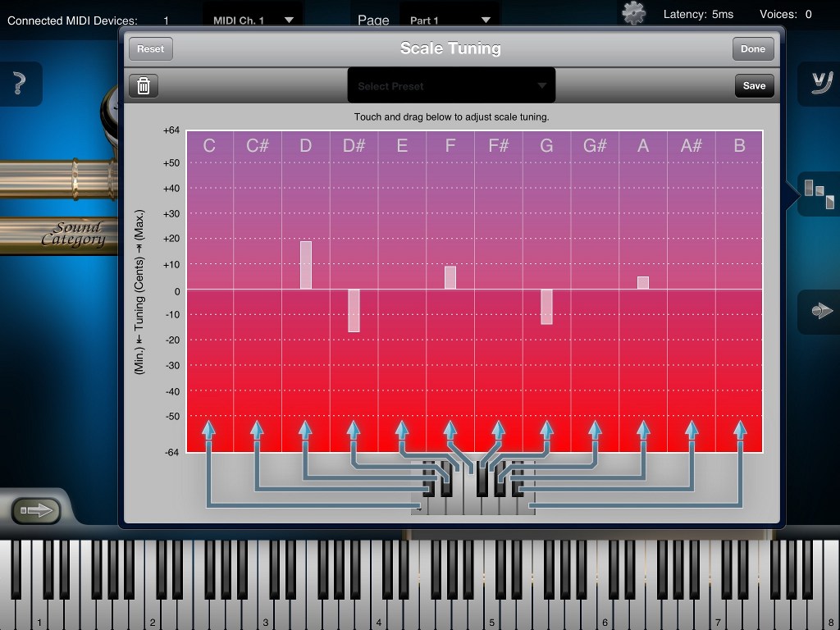Image resolution: width=840 pixels, height=630 pixels.
Task: Click the D# note tuning bar
Action: pos(354,310)
